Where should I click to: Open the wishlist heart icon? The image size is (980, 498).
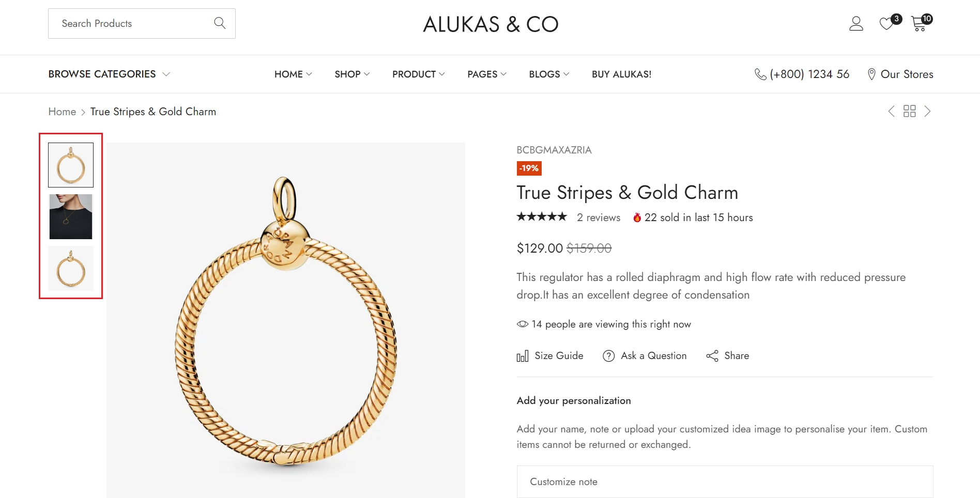(x=887, y=24)
